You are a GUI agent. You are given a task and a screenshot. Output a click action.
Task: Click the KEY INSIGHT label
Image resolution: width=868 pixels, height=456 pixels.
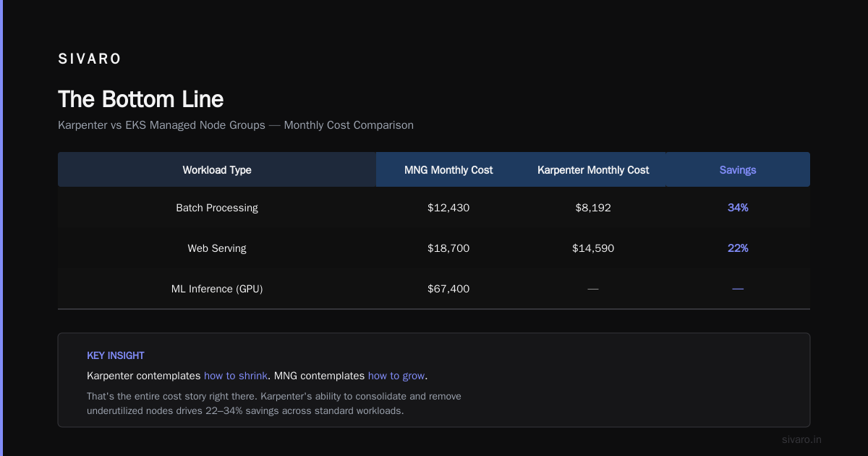tap(116, 355)
